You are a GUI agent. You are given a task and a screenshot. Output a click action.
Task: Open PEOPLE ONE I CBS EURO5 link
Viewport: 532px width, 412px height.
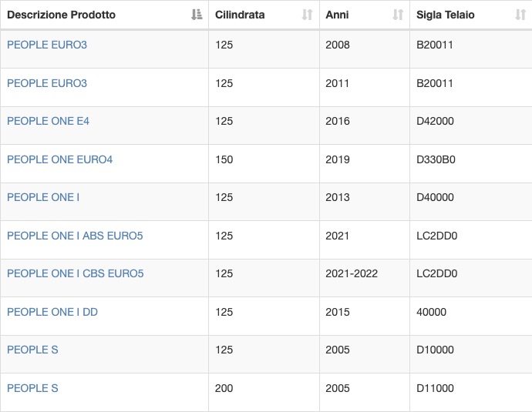click(x=76, y=273)
